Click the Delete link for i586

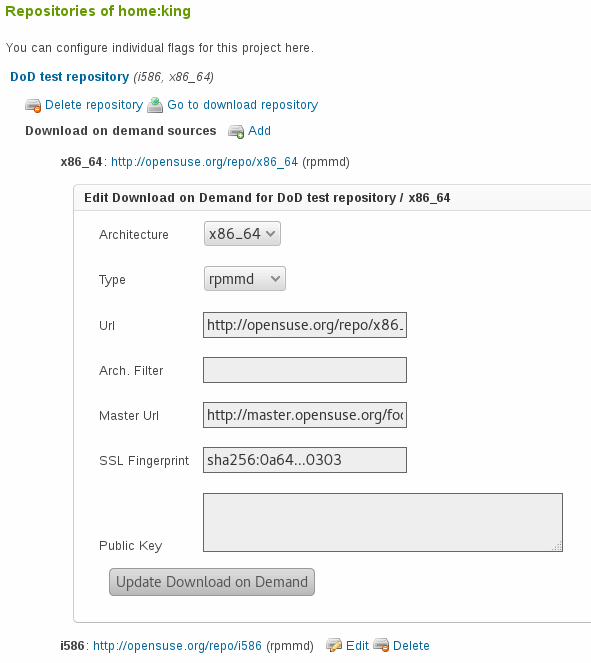(411, 646)
